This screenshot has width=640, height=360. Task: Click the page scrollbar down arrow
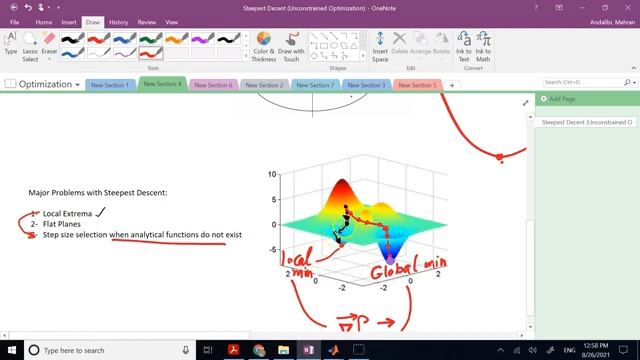point(530,327)
